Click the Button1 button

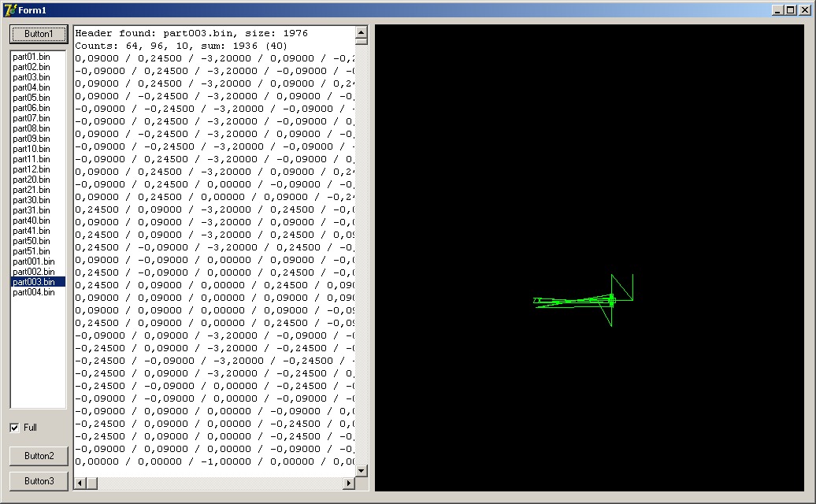(39, 34)
